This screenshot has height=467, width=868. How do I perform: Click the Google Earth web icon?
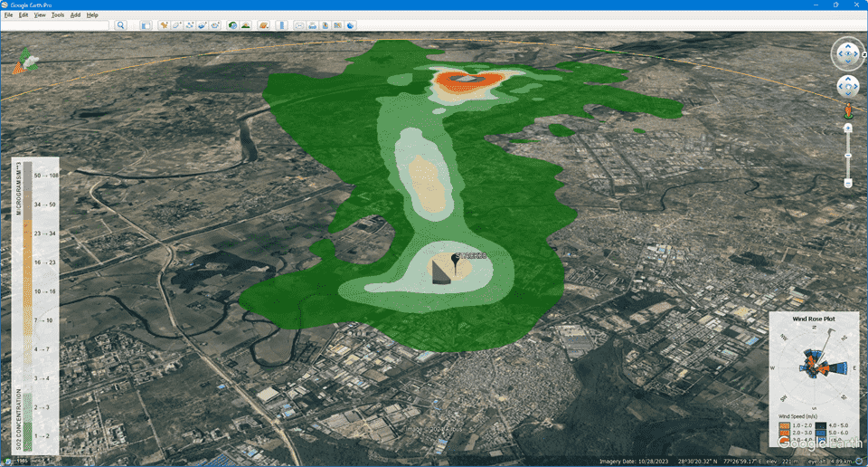click(351, 25)
